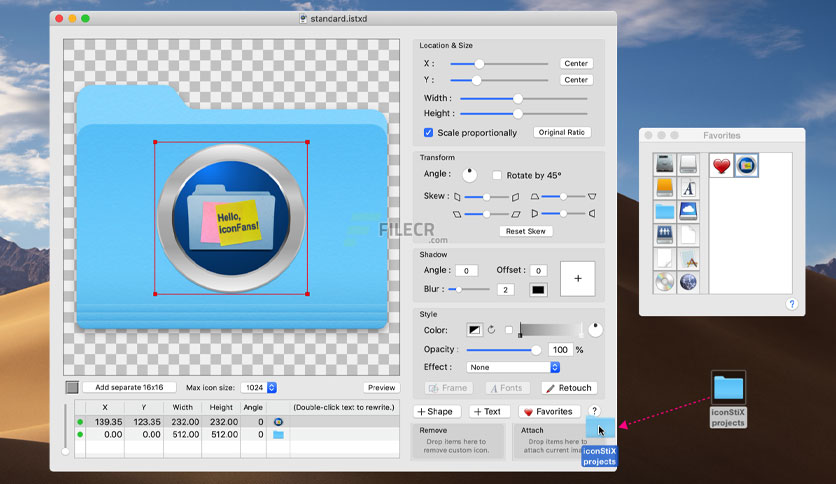Click the shadow position pad with plus sign
The width and height of the screenshot is (836, 484).
577,279
